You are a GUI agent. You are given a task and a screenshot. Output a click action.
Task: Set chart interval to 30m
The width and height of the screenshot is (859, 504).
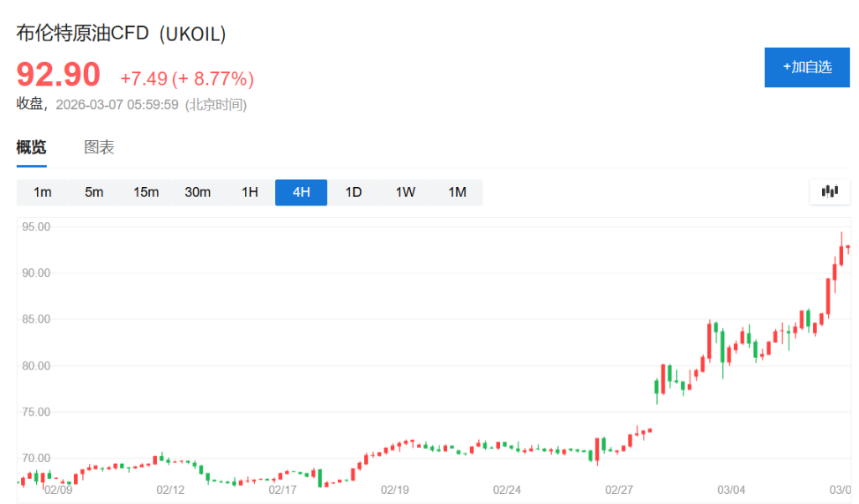point(198,192)
